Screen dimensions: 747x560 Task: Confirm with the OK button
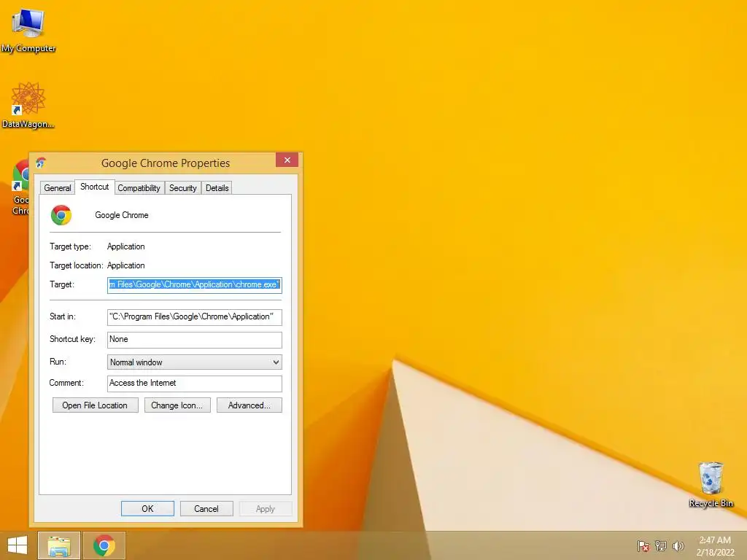(x=147, y=508)
